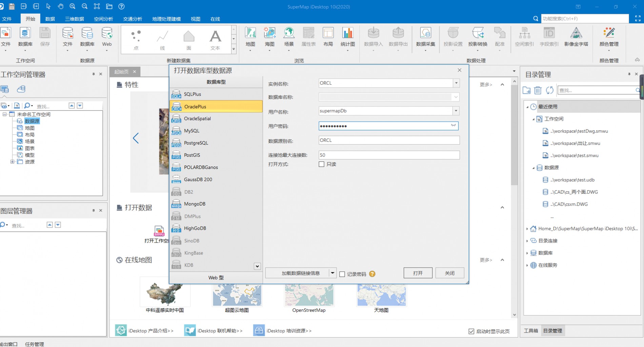Toggle the 记录密码 remember password checkbox
Screen dimensions: 644x347
[x=342, y=274]
